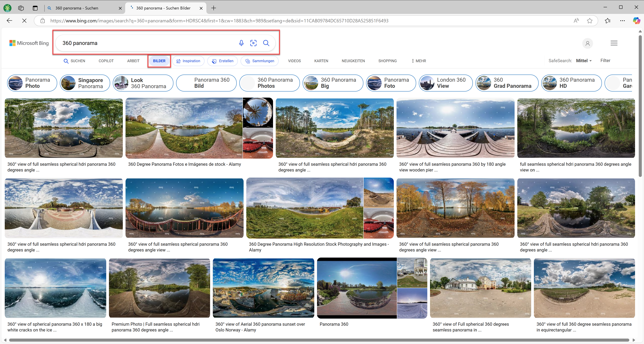Click the magnifier search button in search box

click(x=266, y=43)
